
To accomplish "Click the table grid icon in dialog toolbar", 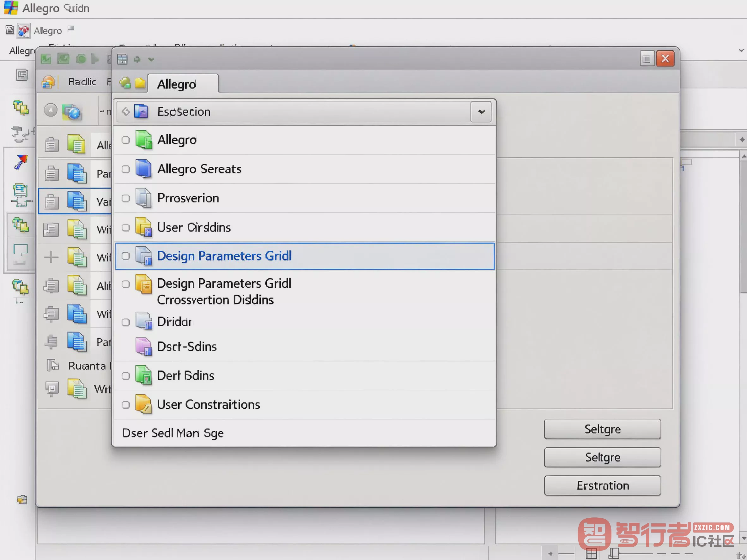I will [x=122, y=59].
